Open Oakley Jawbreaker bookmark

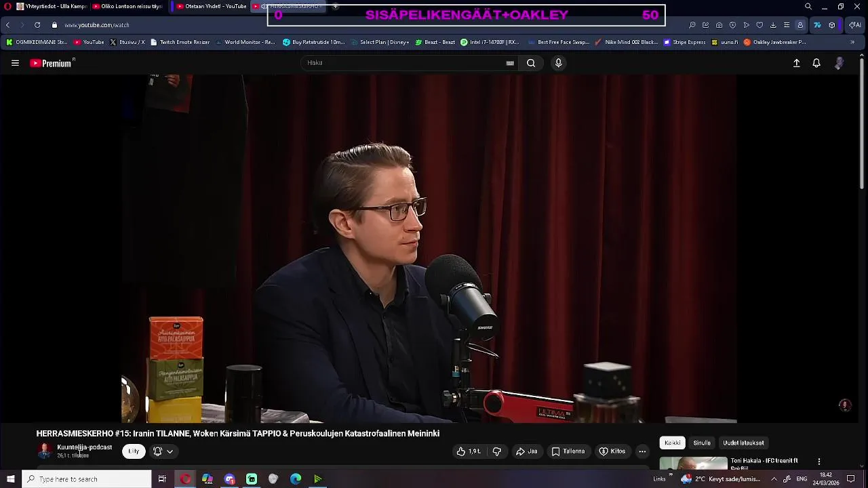click(x=774, y=42)
